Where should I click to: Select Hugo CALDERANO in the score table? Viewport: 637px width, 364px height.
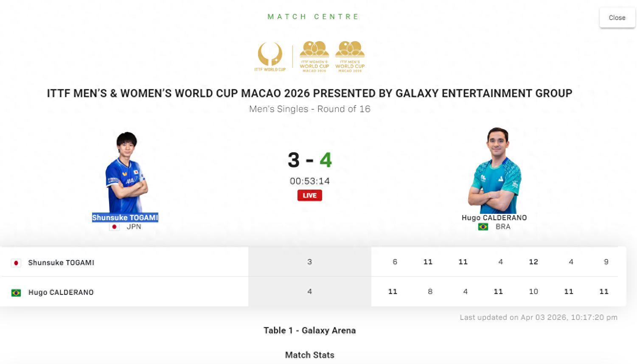[x=61, y=292]
